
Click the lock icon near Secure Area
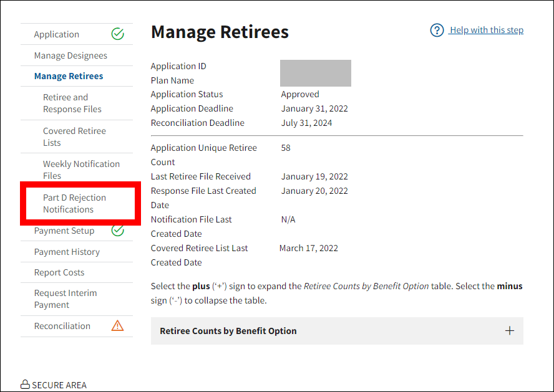(25, 385)
